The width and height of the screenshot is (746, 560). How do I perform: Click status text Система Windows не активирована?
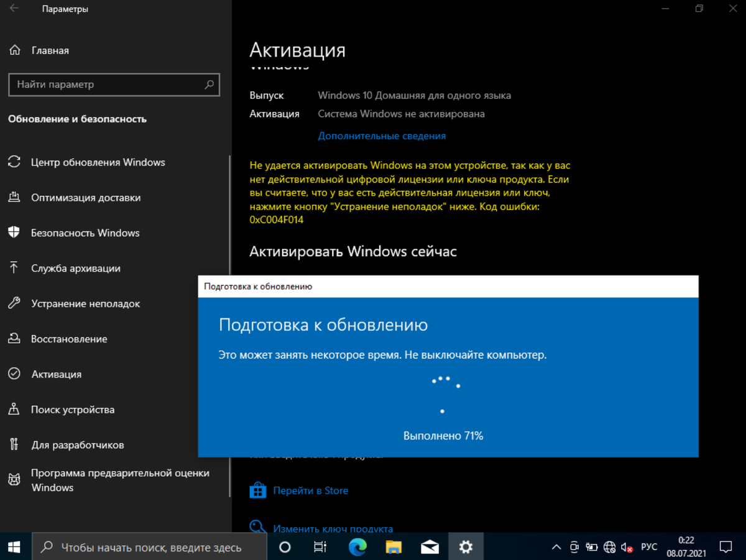401,114
